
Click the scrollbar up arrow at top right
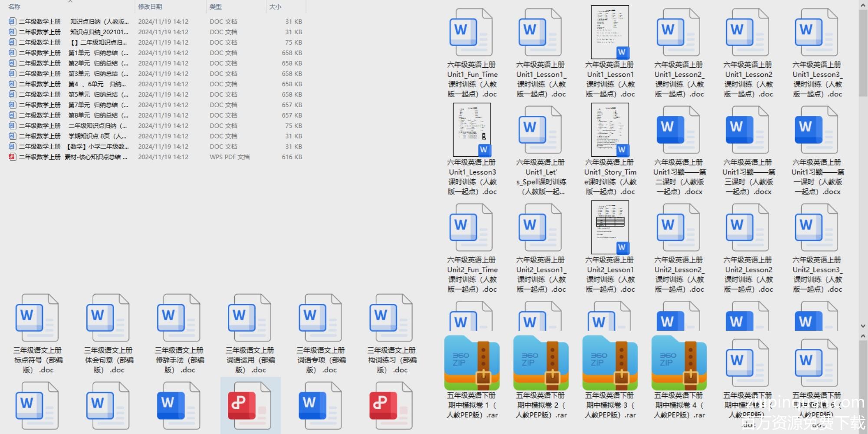(x=863, y=5)
